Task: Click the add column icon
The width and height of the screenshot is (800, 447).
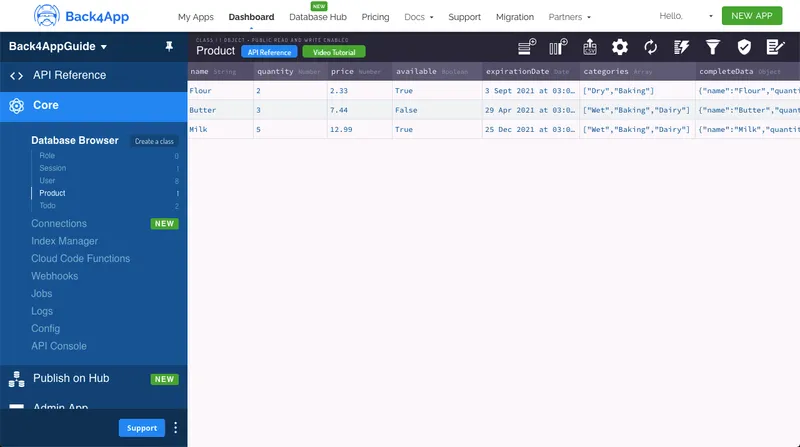Action: pyautogui.click(x=558, y=47)
